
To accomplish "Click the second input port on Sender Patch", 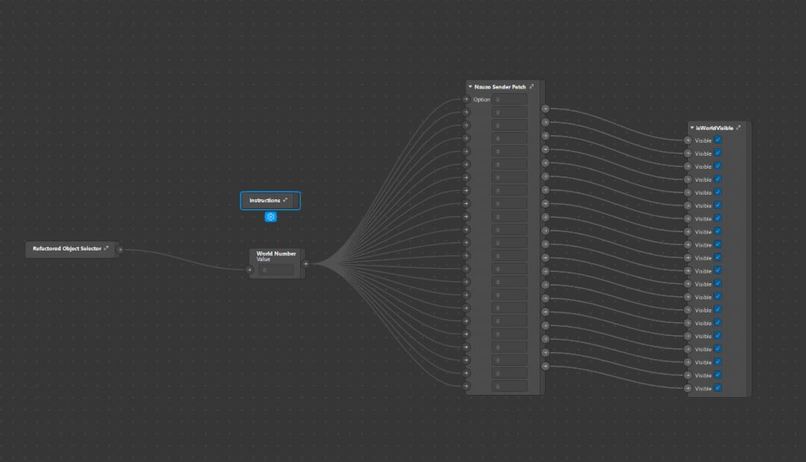I will [467, 113].
